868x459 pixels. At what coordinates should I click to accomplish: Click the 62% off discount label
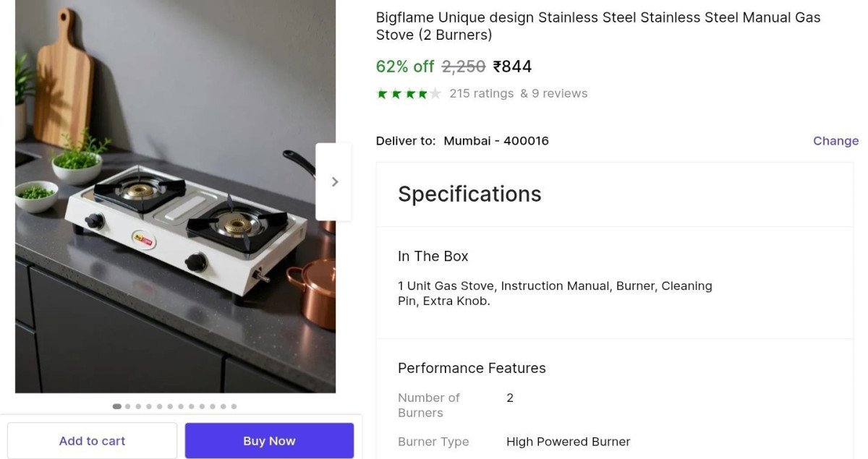[404, 67]
